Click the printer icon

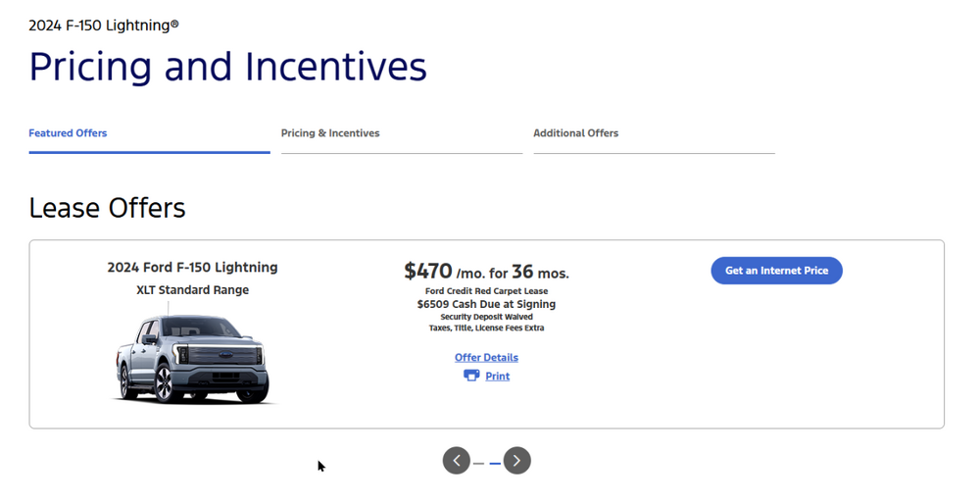click(x=471, y=376)
